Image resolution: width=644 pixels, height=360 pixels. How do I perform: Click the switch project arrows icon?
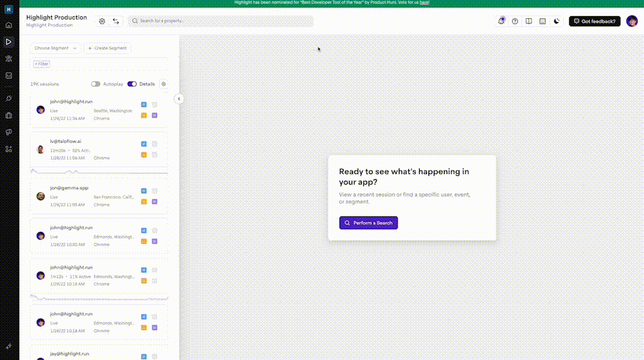coord(116,21)
